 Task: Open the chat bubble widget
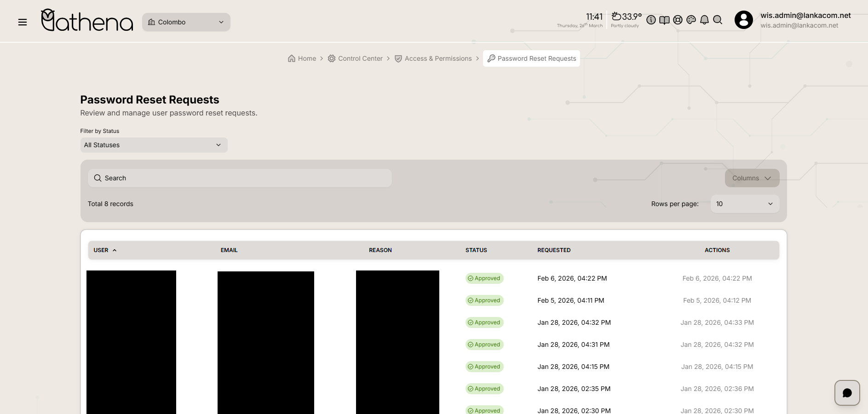pyautogui.click(x=847, y=392)
